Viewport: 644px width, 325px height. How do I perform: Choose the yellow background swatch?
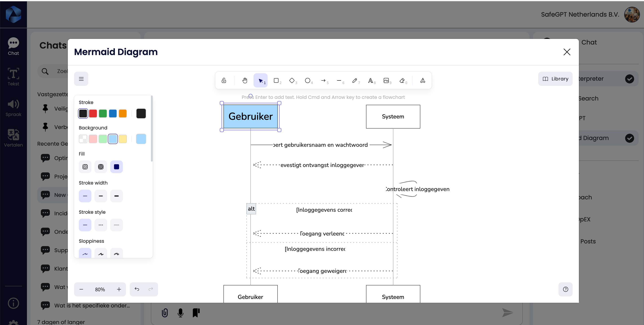click(123, 139)
